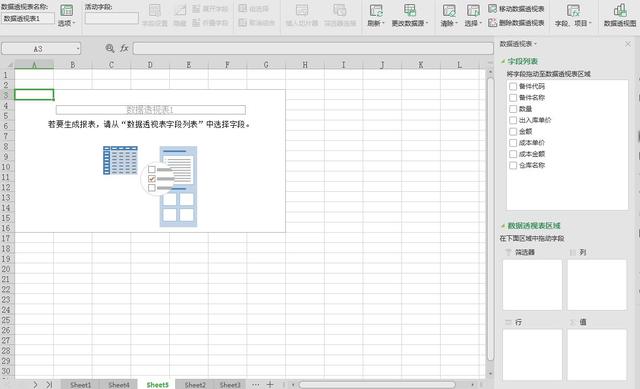
Task: Open 字段、项目 calculations
Action: (573, 15)
